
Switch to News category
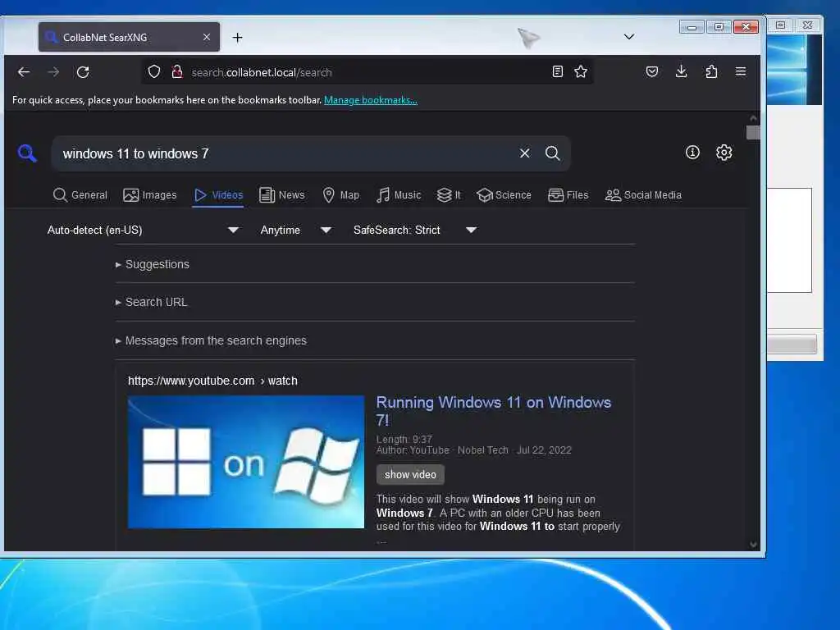282,195
